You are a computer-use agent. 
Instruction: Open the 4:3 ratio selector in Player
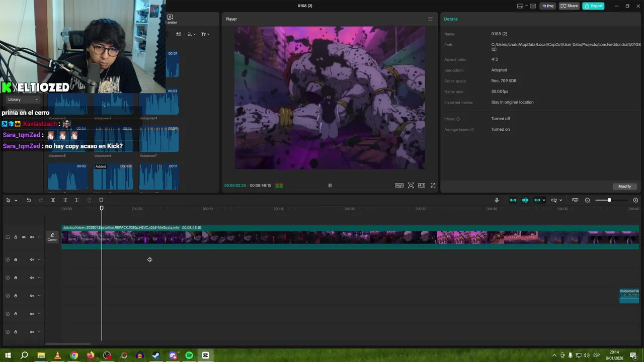click(422, 186)
